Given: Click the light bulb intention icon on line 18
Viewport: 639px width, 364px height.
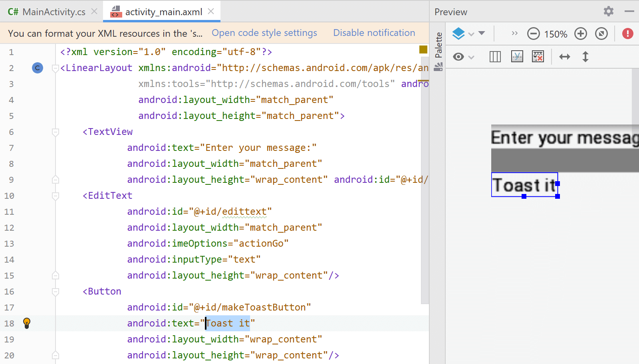Looking at the screenshot, I should (26, 323).
